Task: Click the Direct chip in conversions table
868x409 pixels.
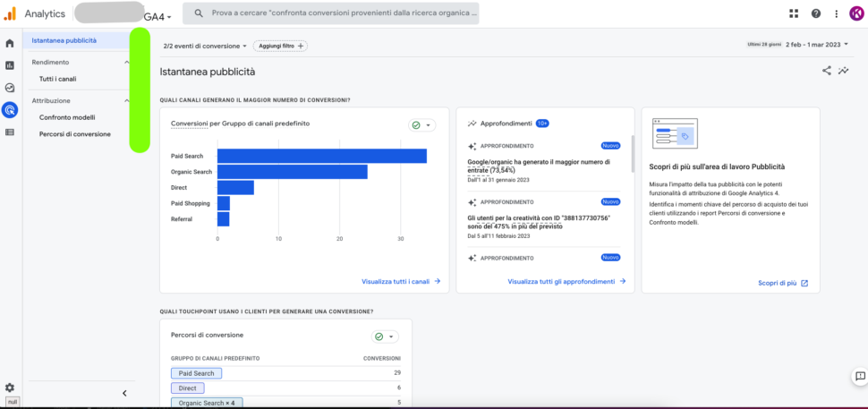Action: point(188,388)
